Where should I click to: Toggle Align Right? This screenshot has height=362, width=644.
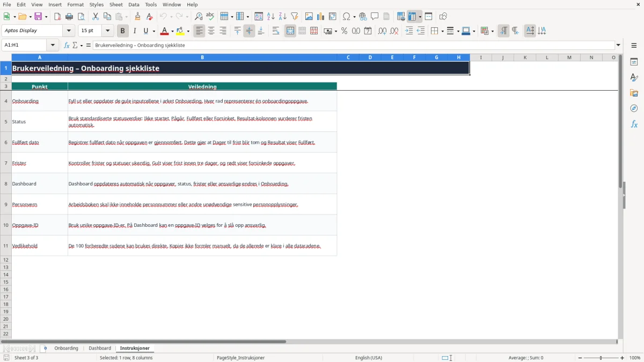tap(223, 31)
